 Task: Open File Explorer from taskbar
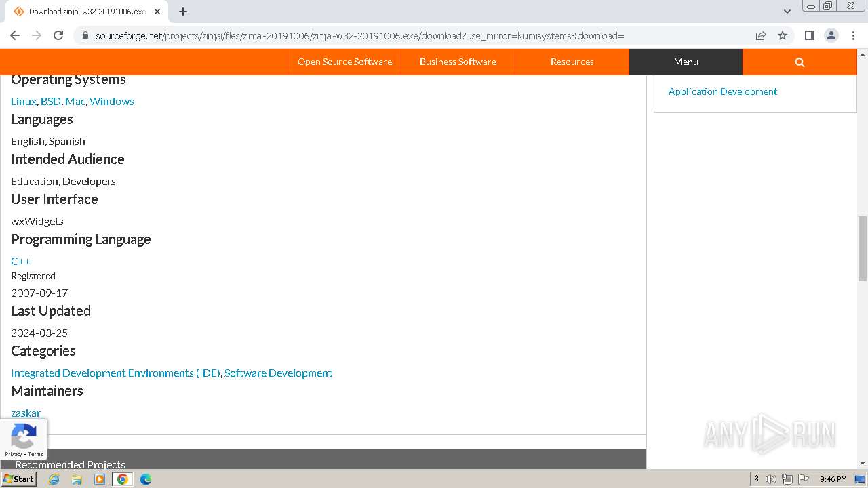(x=77, y=479)
